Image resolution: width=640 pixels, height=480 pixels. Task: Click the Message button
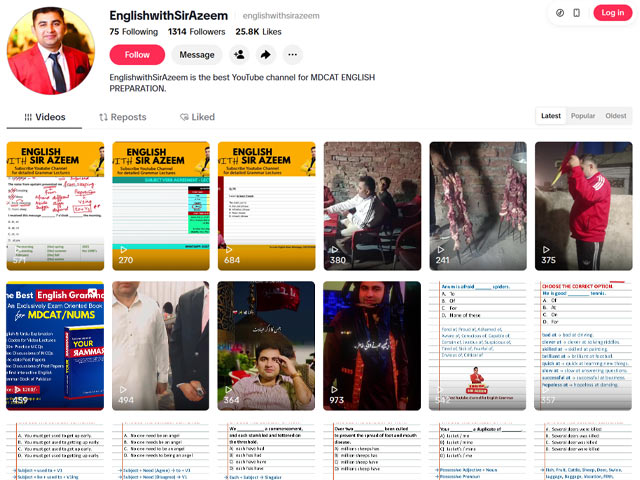pos(197,55)
